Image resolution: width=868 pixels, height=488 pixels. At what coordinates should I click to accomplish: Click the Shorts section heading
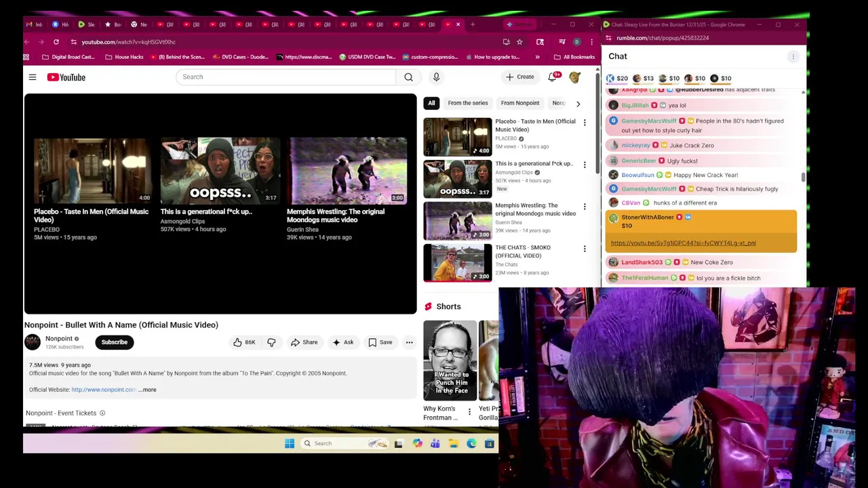pyautogui.click(x=448, y=307)
